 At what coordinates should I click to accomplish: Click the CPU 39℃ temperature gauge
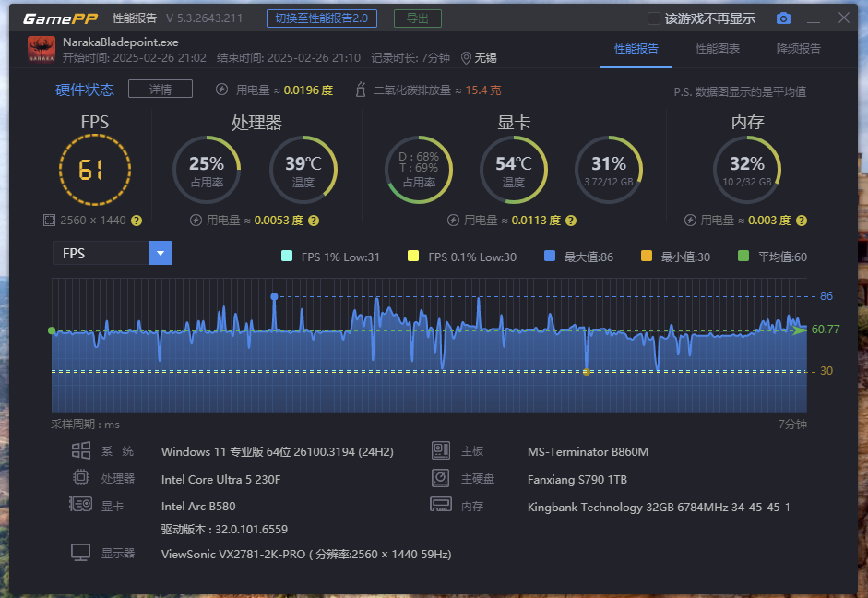[303, 170]
